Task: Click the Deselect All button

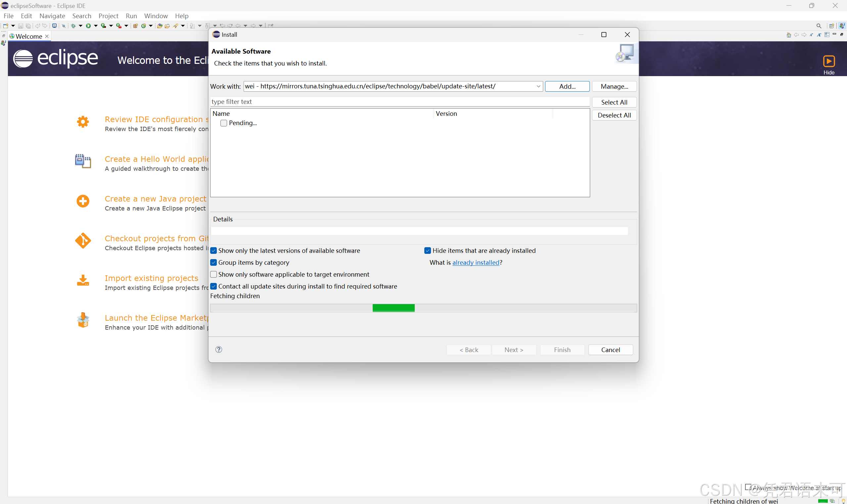Action: point(614,115)
